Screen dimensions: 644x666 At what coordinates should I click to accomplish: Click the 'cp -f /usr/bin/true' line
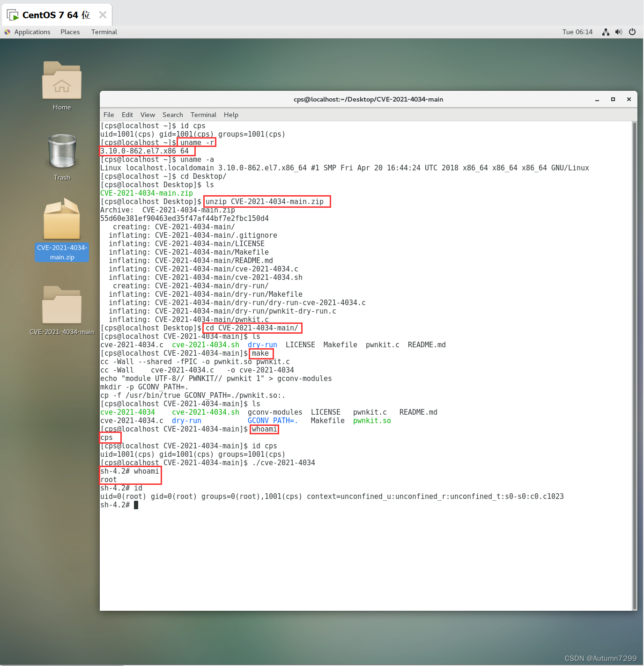coord(192,395)
